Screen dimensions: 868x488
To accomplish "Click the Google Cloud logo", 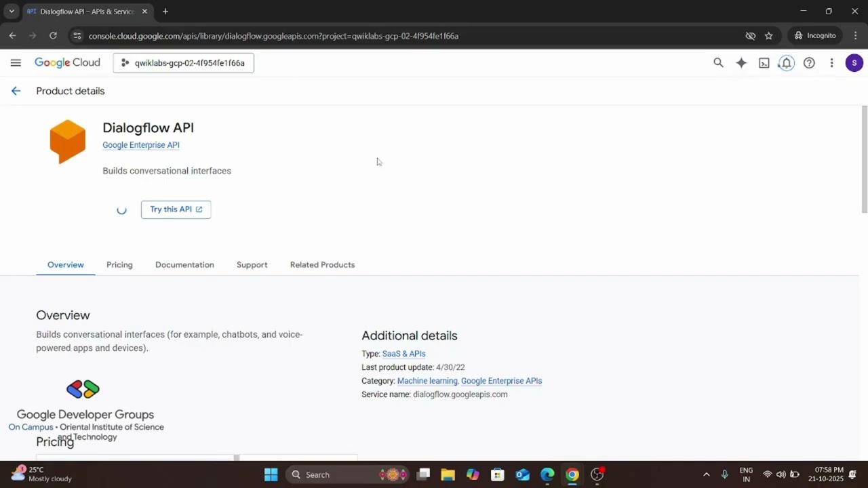I will point(67,63).
